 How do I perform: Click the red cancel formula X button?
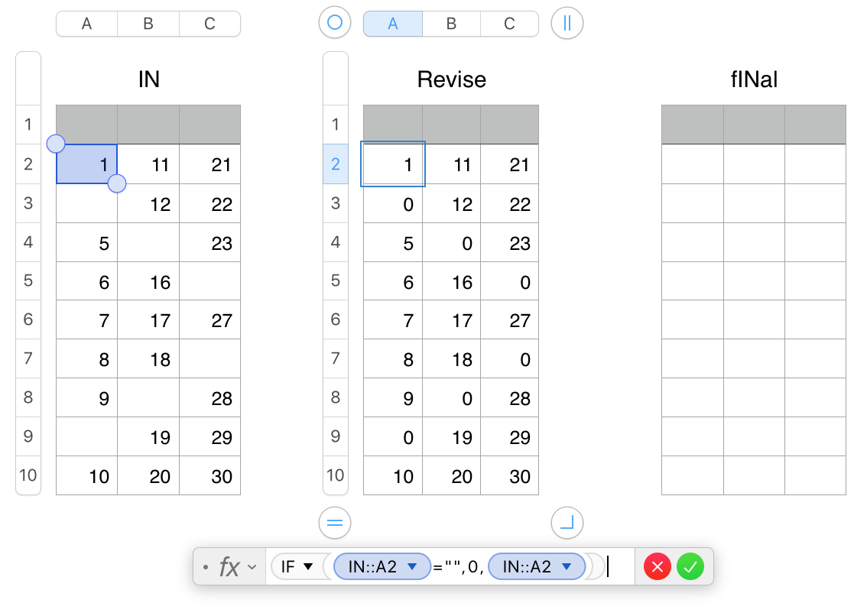tap(658, 567)
